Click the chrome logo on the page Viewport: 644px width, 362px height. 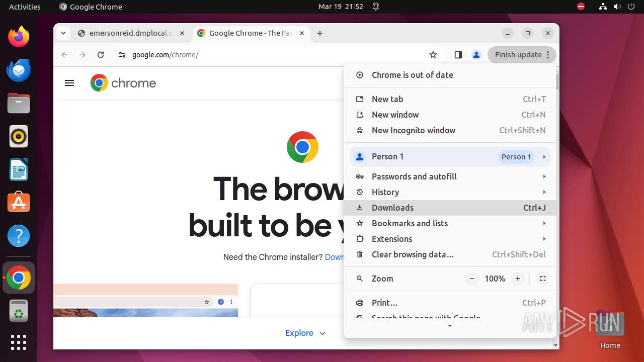point(123,83)
